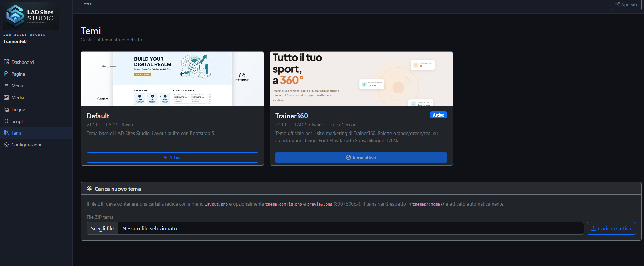Click the Default theme title
644x266 pixels.
click(x=98, y=116)
